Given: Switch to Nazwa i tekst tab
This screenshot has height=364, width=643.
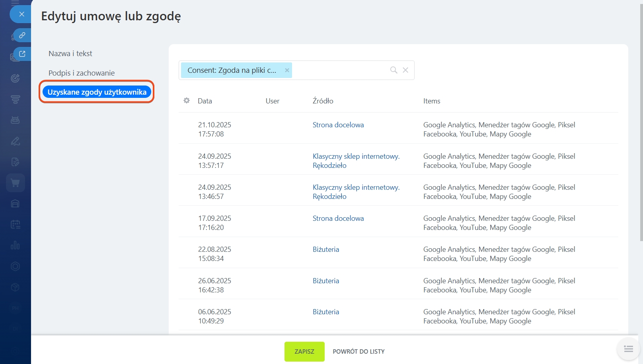Looking at the screenshot, I should tap(70, 54).
